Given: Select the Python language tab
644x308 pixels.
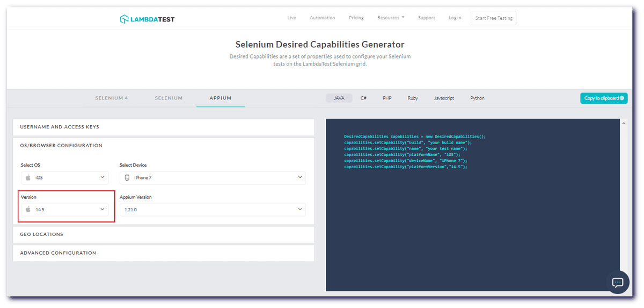Looking at the screenshot, I should (x=477, y=98).
